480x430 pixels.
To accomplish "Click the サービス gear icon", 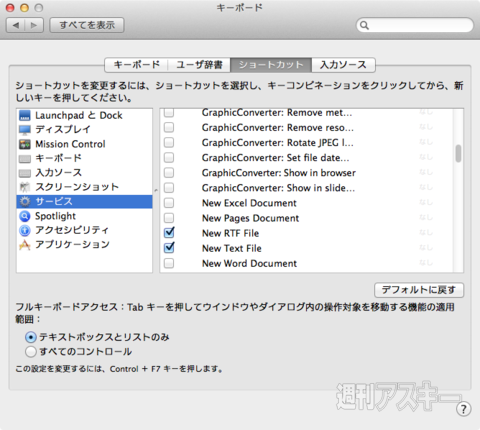I will click(25, 201).
